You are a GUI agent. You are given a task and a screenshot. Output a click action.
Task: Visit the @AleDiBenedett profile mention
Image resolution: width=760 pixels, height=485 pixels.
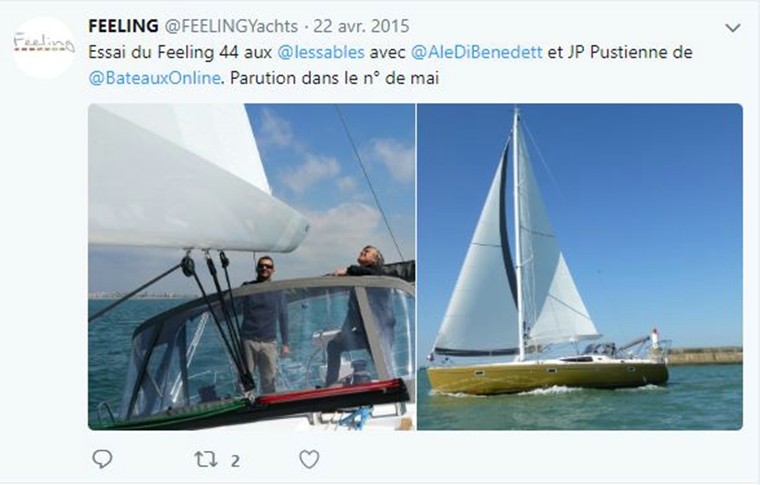pos(476,52)
